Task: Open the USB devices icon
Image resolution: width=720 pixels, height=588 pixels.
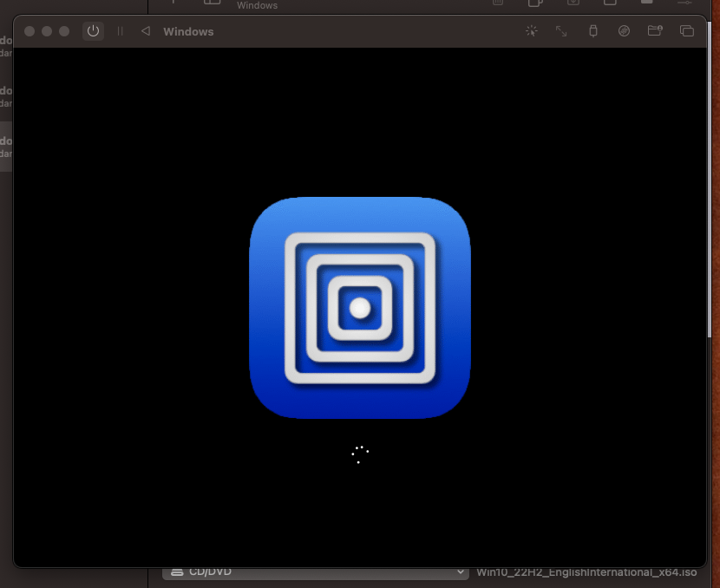Action: point(593,30)
